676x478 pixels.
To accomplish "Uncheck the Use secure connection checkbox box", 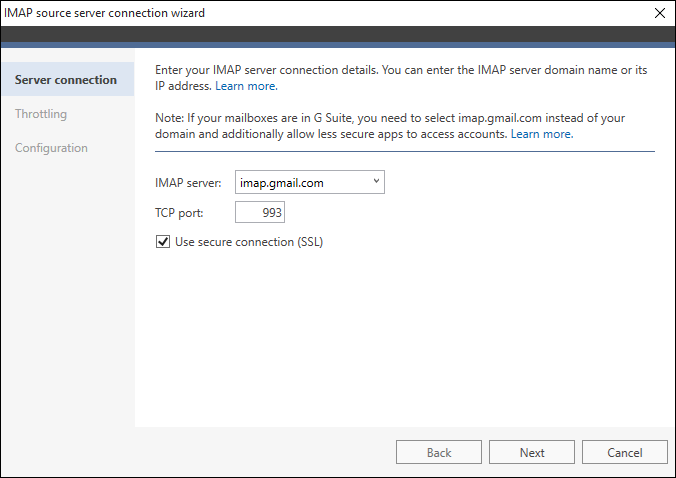I will point(163,242).
